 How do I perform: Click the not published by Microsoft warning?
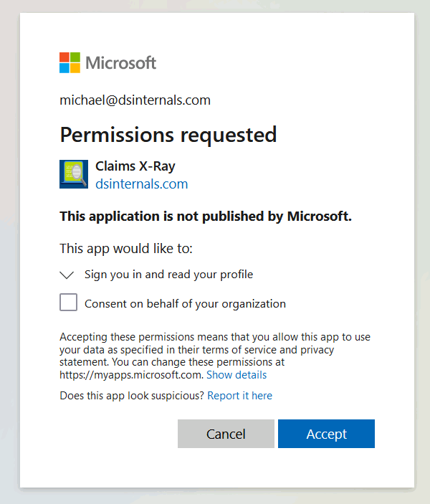point(206,217)
